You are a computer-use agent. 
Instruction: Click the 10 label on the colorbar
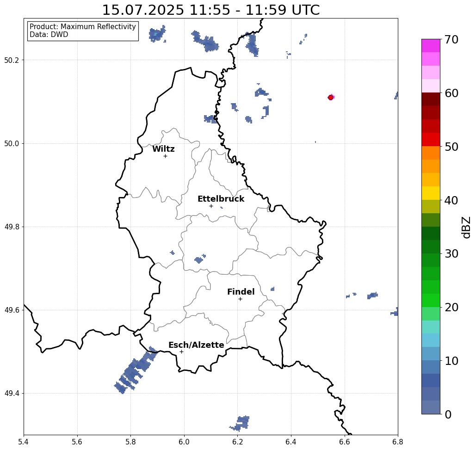[x=451, y=361]
